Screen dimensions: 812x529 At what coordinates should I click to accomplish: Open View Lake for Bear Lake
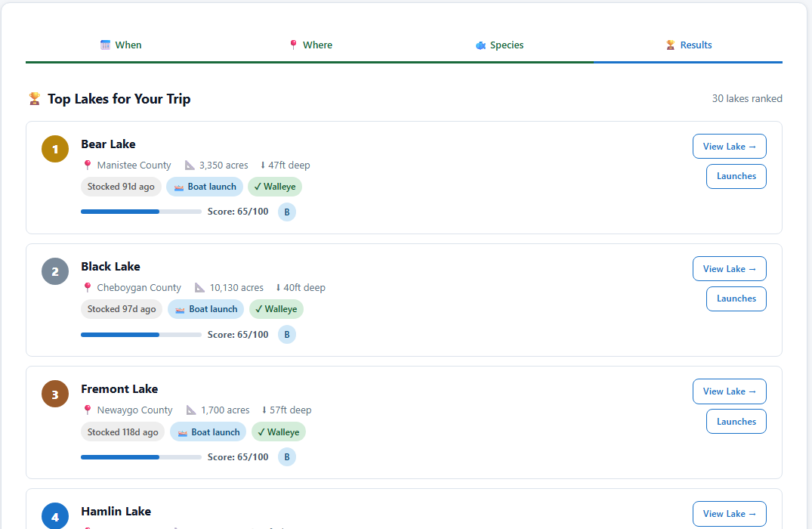[729, 147]
